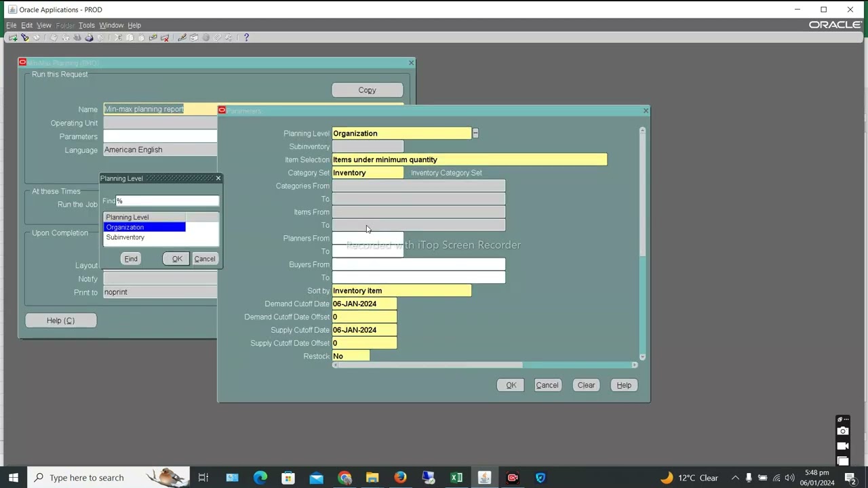Click Find button in Planning Level dialog
The height and width of the screenshot is (488, 868).
pyautogui.click(x=131, y=259)
